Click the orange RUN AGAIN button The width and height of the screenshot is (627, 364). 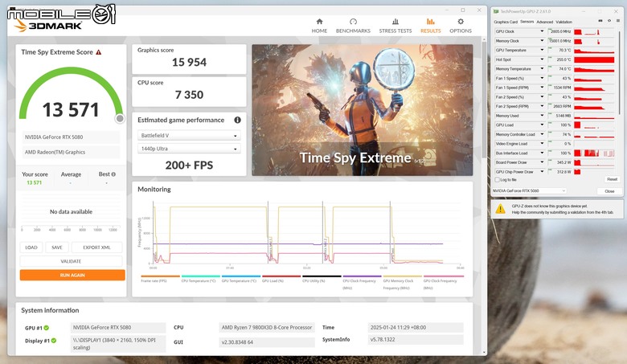coord(72,275)
